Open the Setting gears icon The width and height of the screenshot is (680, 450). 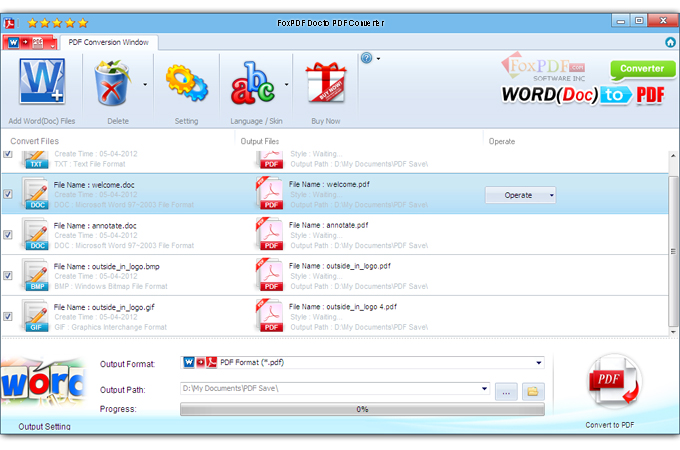coord(186,82)
